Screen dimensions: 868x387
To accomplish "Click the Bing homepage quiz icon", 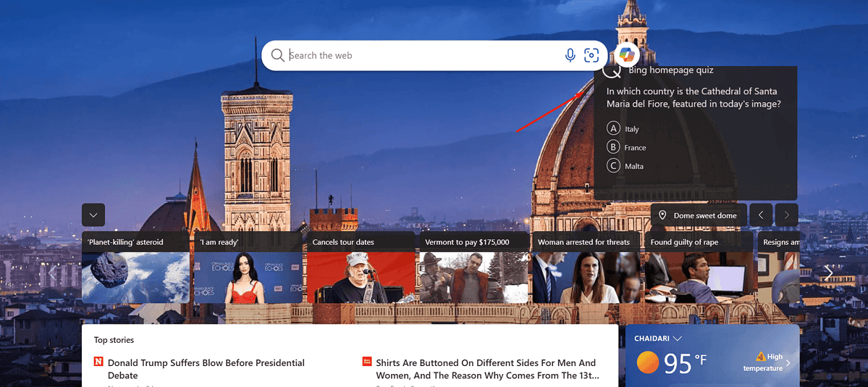I will click(x=612, y=71).
